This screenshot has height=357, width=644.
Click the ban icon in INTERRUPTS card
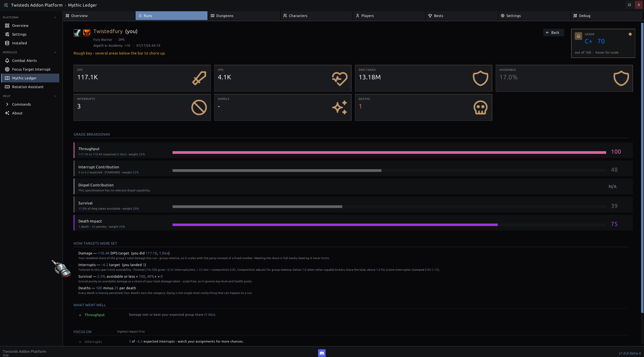tap(199, 108)
